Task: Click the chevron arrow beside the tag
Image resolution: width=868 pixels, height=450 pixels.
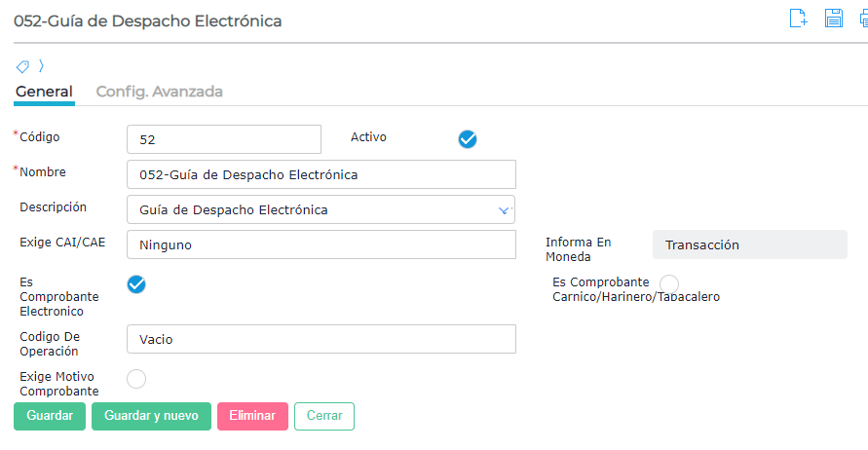Action: (x=41, y=66)
